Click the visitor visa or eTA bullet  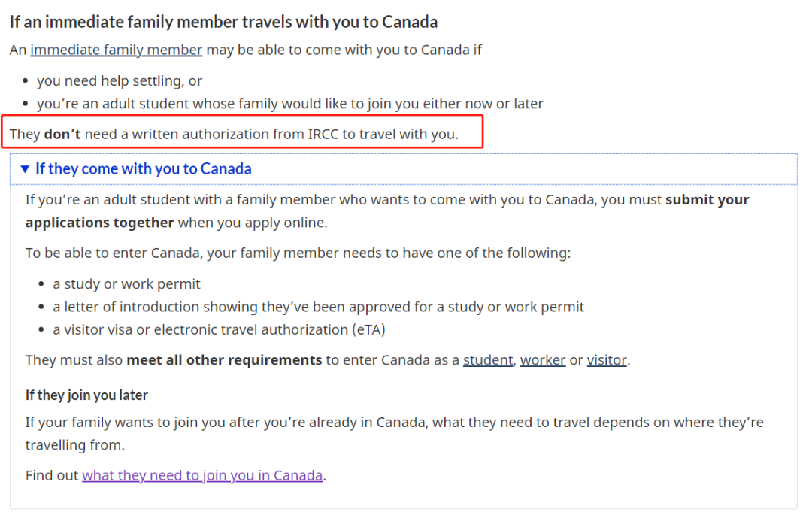tap(219, 329)
